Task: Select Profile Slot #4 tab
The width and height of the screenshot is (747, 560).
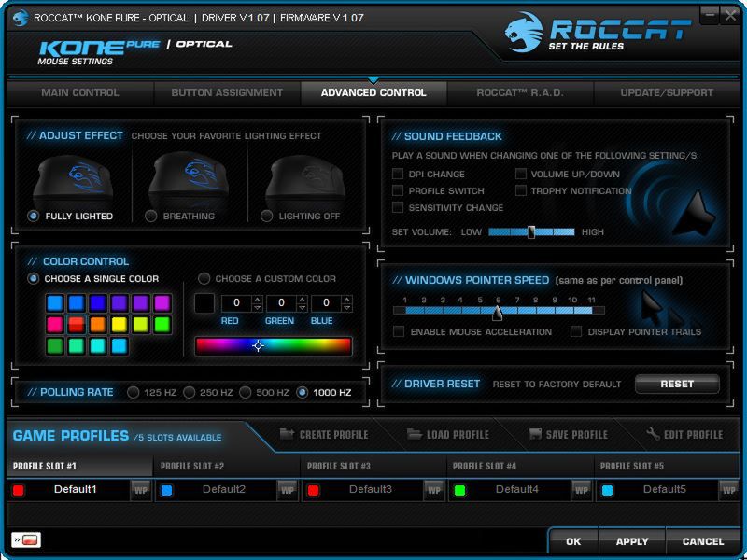Action: point(520,466)
